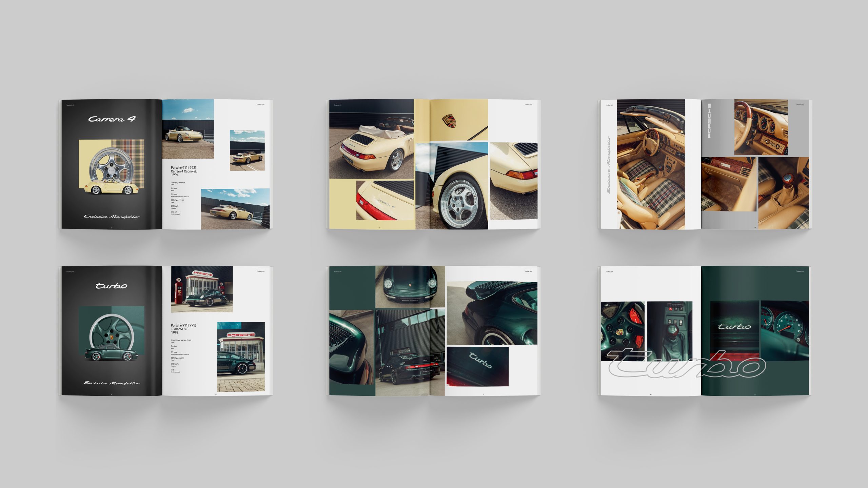Image resolution: width=868 pixels, height=488 pixels.
Task: Open small photo of cabriolet rear view
Action: coord(247,150)
